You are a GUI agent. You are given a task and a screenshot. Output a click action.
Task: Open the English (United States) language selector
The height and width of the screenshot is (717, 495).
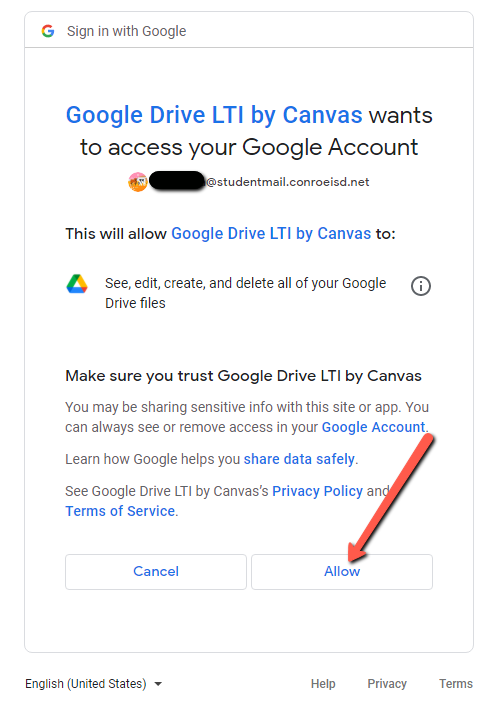[94, 684]
